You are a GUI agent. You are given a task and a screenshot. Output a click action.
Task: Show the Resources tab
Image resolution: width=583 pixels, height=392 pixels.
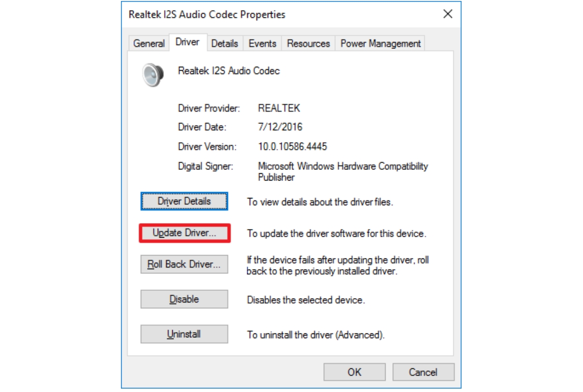(308, 44)
